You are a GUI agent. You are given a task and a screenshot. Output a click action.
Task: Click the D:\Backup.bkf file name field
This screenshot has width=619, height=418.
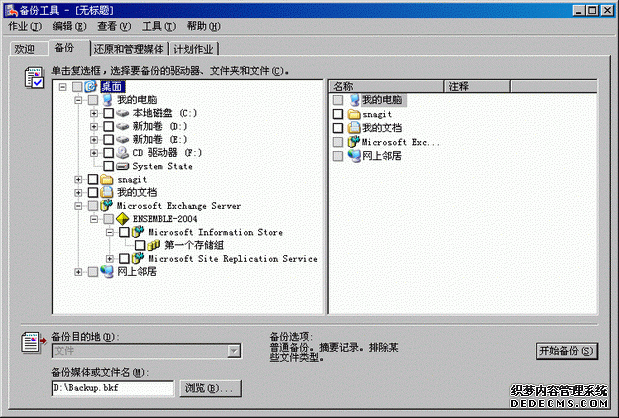point(113,388)
